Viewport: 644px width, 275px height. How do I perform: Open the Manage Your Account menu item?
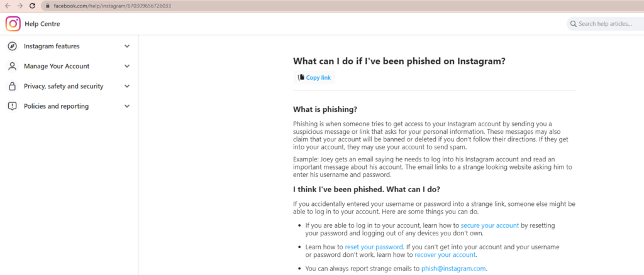[69, 66]
